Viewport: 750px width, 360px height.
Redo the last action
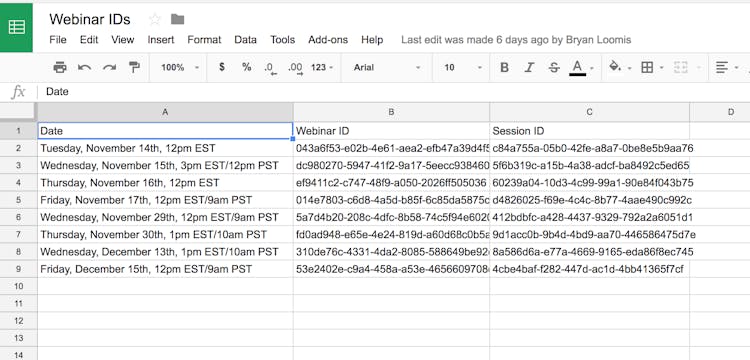pos(110,67)
